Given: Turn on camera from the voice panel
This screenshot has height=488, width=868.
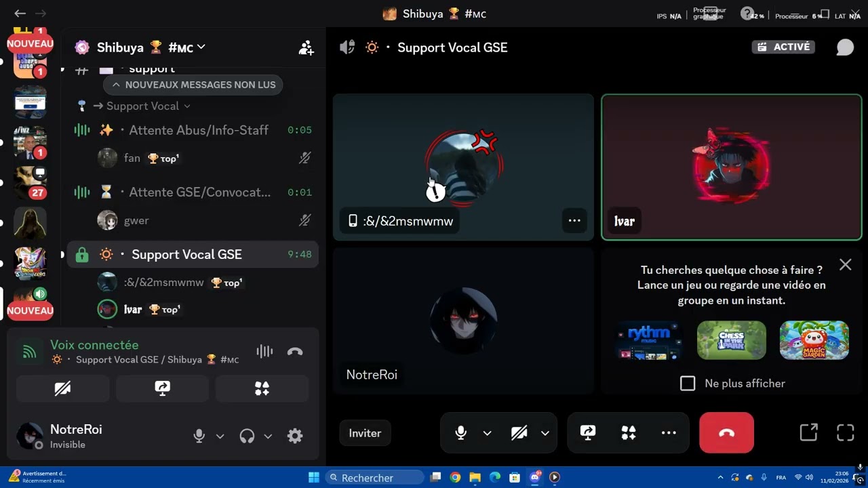Looking at the screenshot, I should (63, 388).
